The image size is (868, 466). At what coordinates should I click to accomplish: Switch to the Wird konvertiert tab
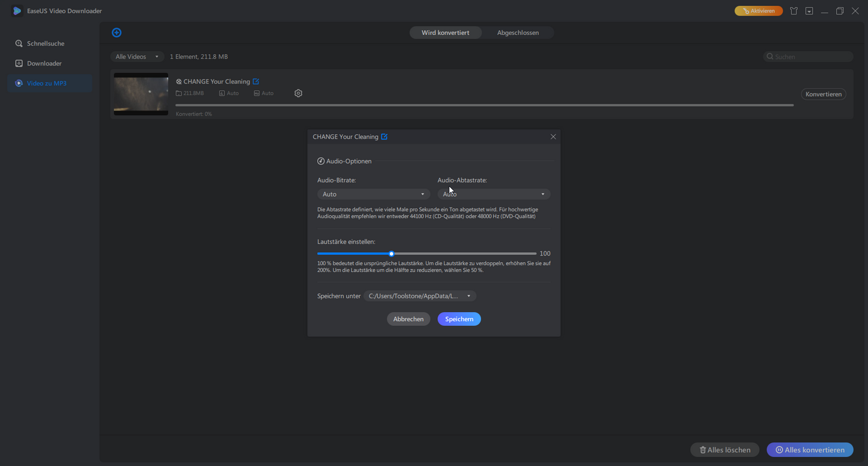tap(445, 32)
